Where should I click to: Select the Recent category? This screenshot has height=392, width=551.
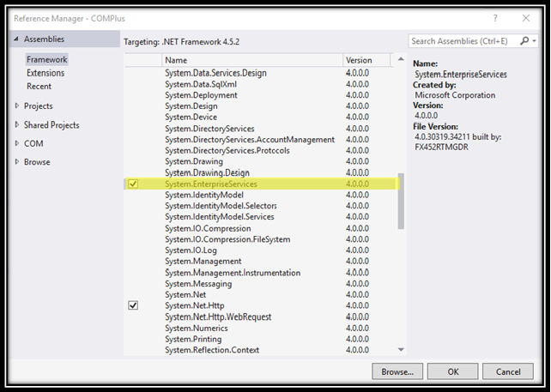point(39,86)
